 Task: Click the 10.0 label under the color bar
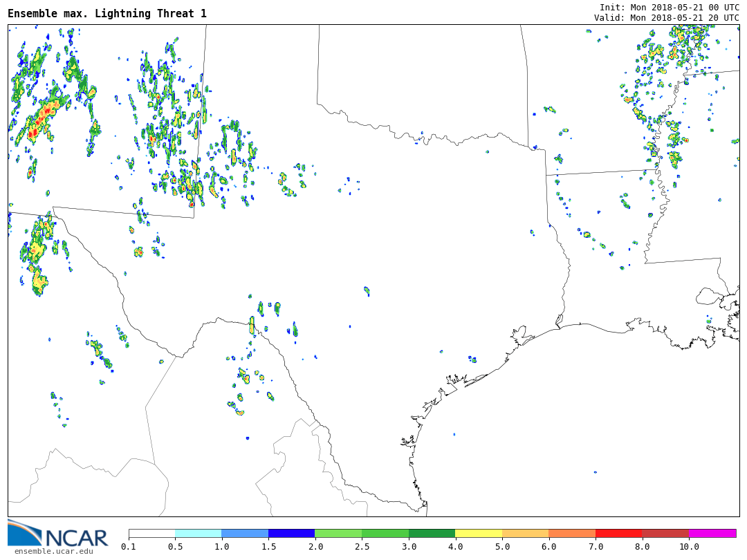click(689, 547)
